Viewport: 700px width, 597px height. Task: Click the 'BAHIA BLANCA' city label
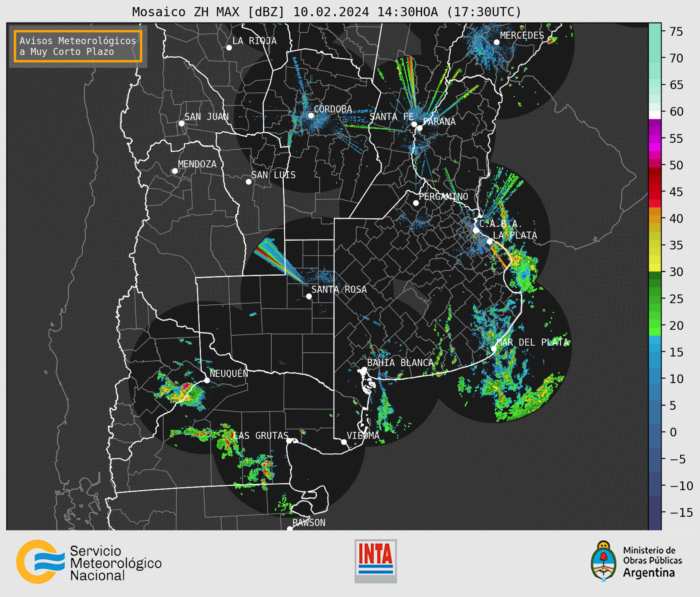click(400, 363)
